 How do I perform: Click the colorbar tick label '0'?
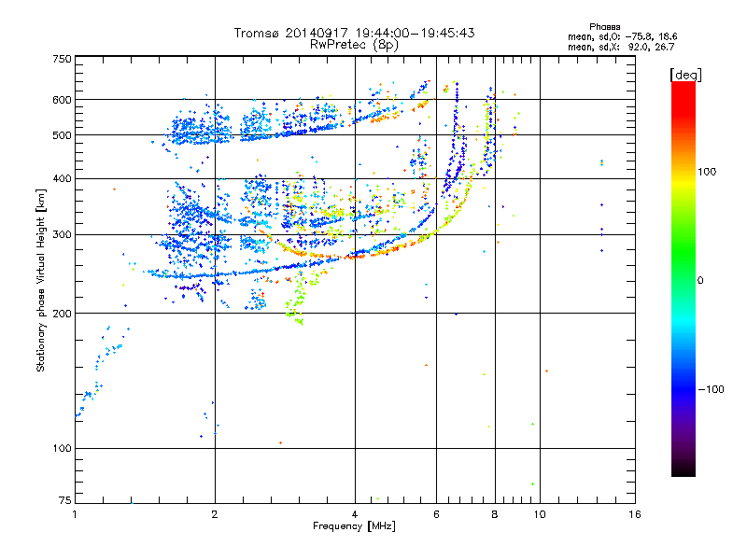699,280
